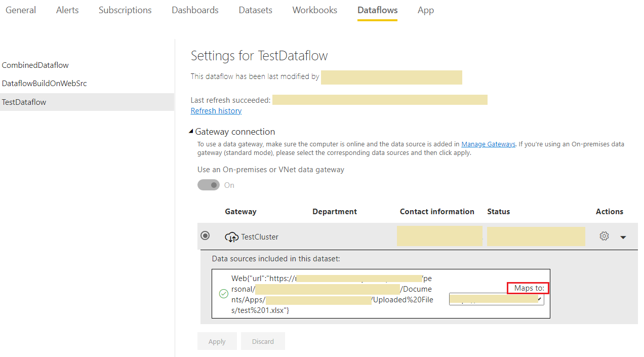Select the TestCluster gateway radio button

pyautogui.click(x=205, y=236)
